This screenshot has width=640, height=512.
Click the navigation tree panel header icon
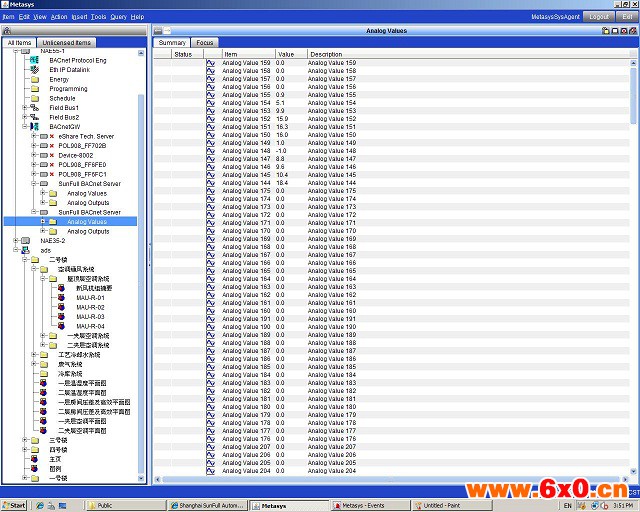[x=7, y=31]
